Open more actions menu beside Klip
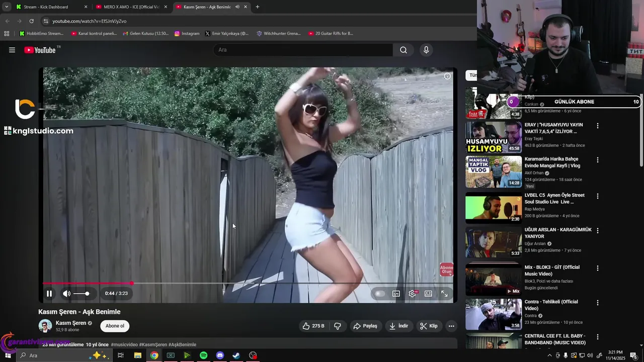The width and height of the screenshot is (644, 362). (x=451, y=326)
